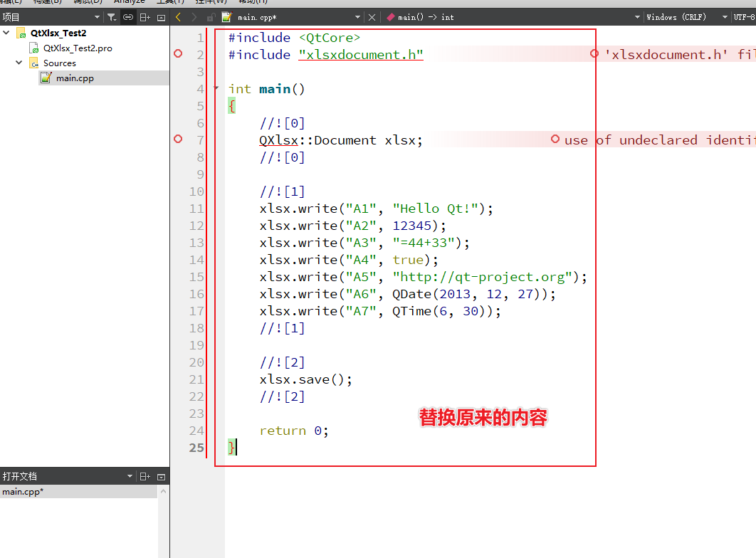
Task: Collapse the Sources folder node
Action: 19,63
